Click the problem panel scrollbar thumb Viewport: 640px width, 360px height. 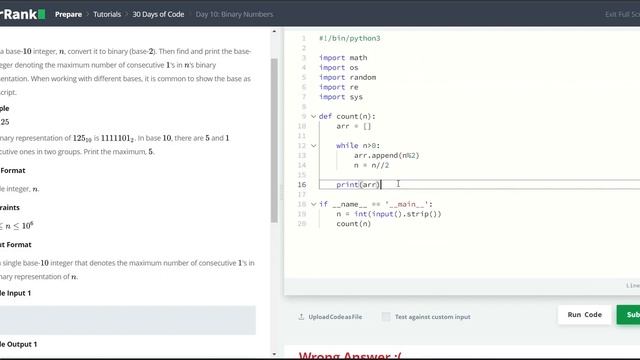tap(274, 140)
